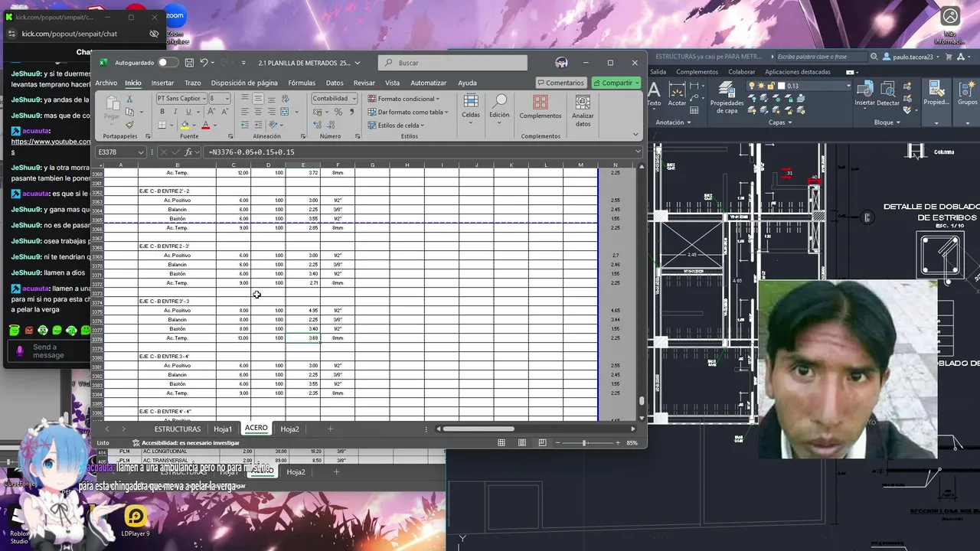Open Formato condicional dropdown
This screenshot has height=551, width=980.
click(x=403, y=99)
